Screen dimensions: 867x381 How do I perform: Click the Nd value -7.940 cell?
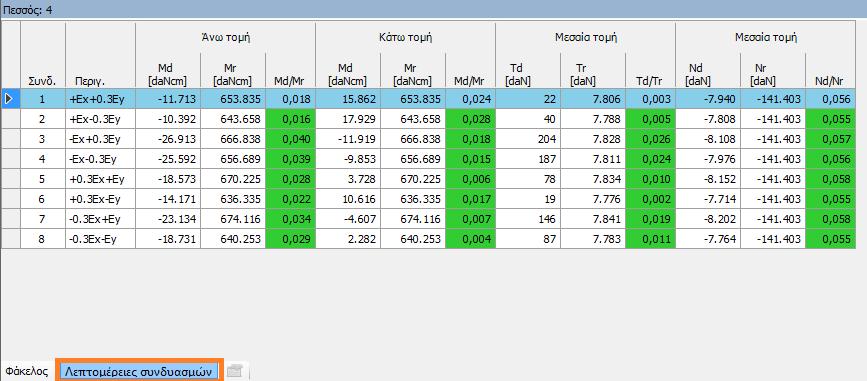coord(708,100)
